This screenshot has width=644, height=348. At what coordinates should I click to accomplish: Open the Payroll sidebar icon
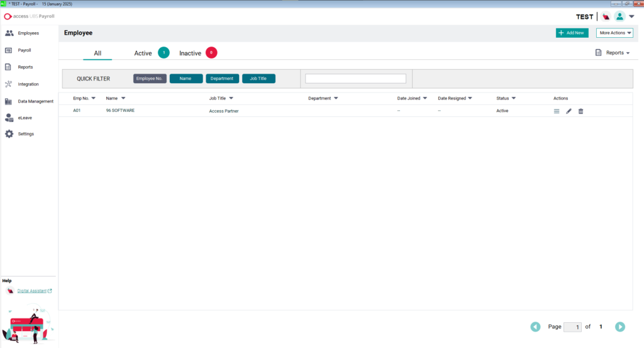click(9, 50)
